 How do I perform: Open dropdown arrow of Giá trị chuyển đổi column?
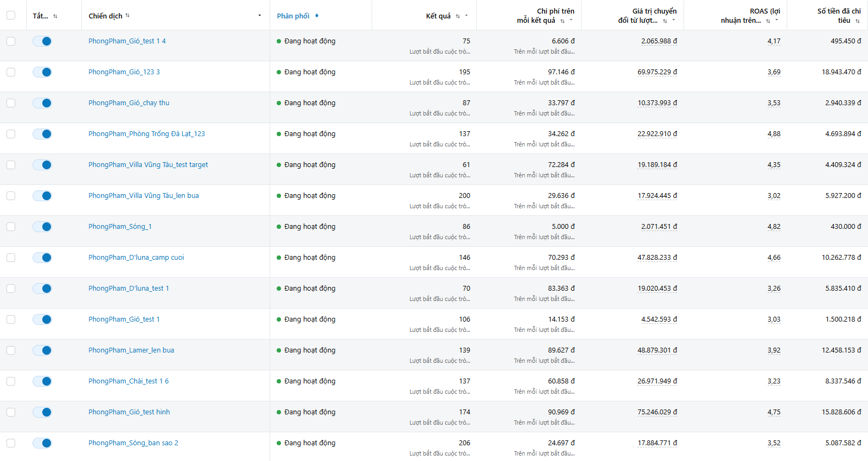(674, 20)
